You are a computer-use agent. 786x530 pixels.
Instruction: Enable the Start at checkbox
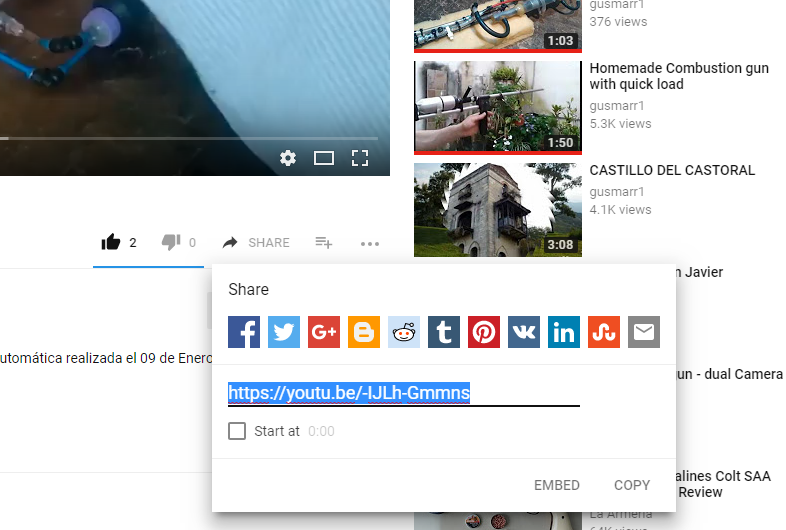pos(237,431)
